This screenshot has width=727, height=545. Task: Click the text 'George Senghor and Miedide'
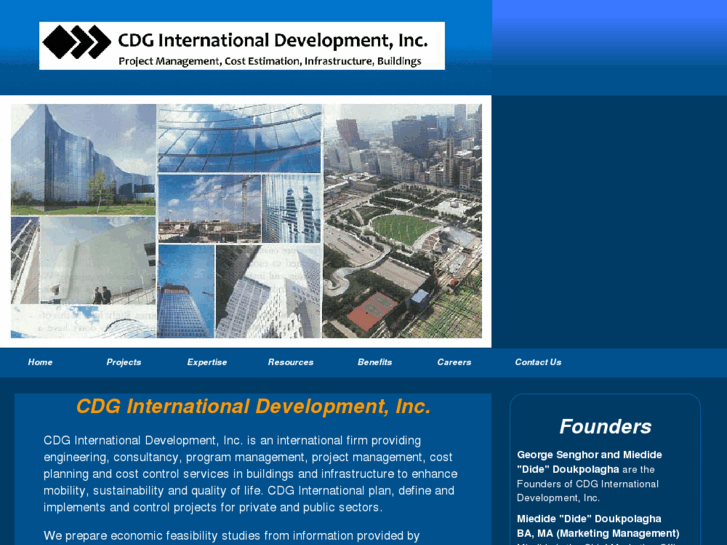click(589, 455)
